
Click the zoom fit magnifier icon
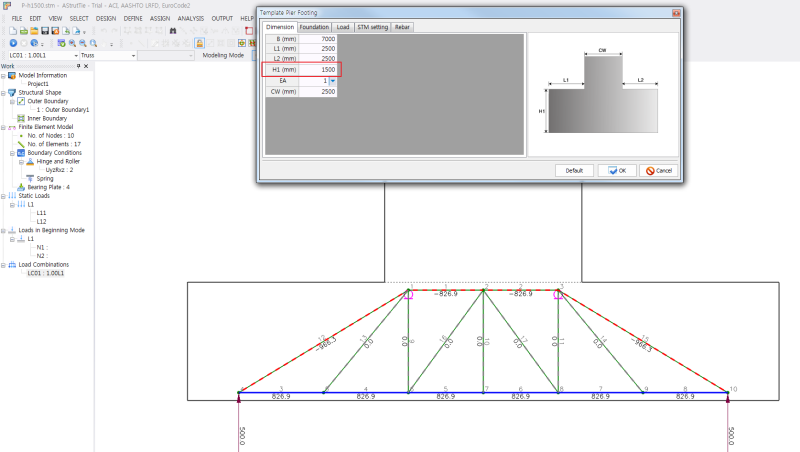tap(93, 43)
